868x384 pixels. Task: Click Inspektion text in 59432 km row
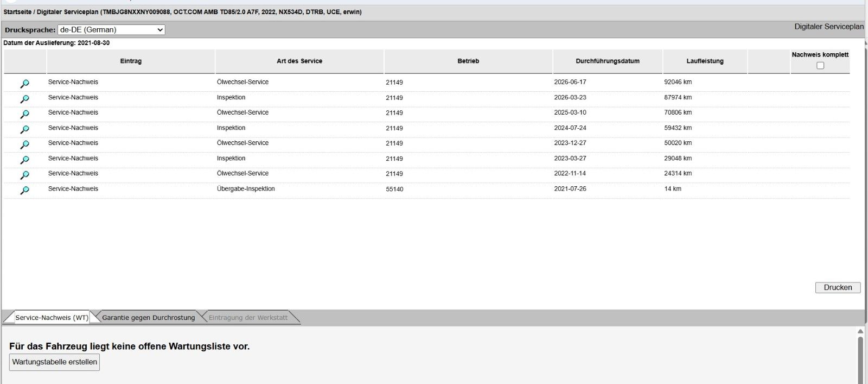click(x=231, y=128)
